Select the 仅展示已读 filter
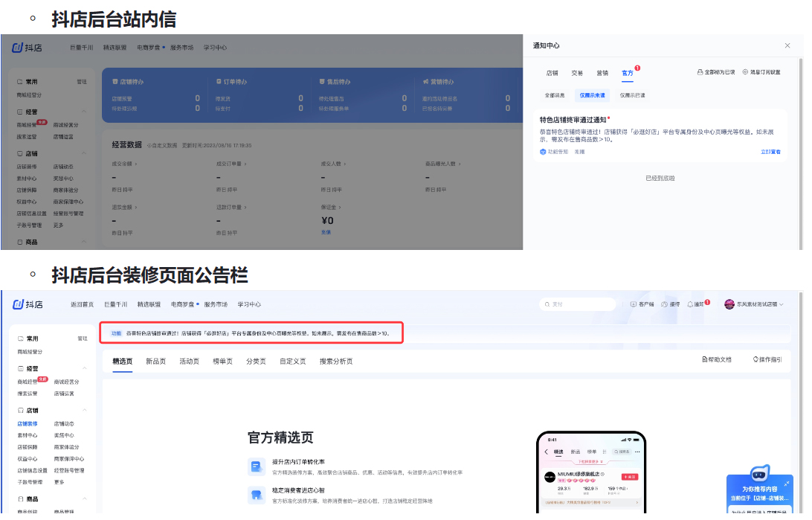 632,95
